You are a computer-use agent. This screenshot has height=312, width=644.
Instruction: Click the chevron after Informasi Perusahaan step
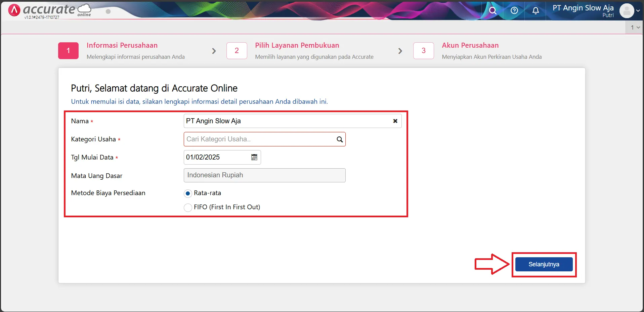(x=214, y=51)
